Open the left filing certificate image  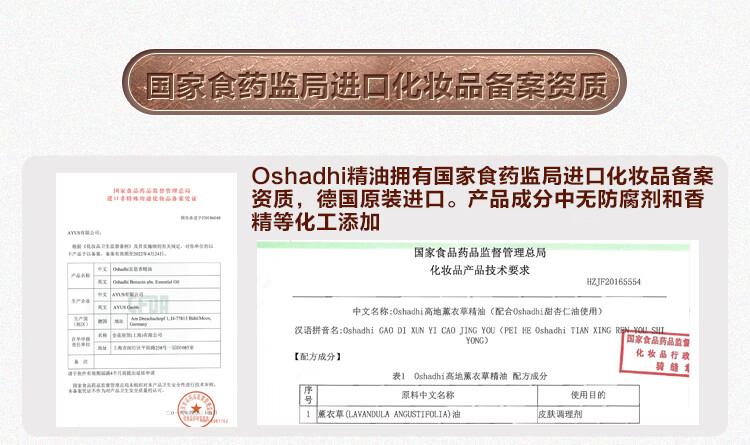(x=146, y=300)
